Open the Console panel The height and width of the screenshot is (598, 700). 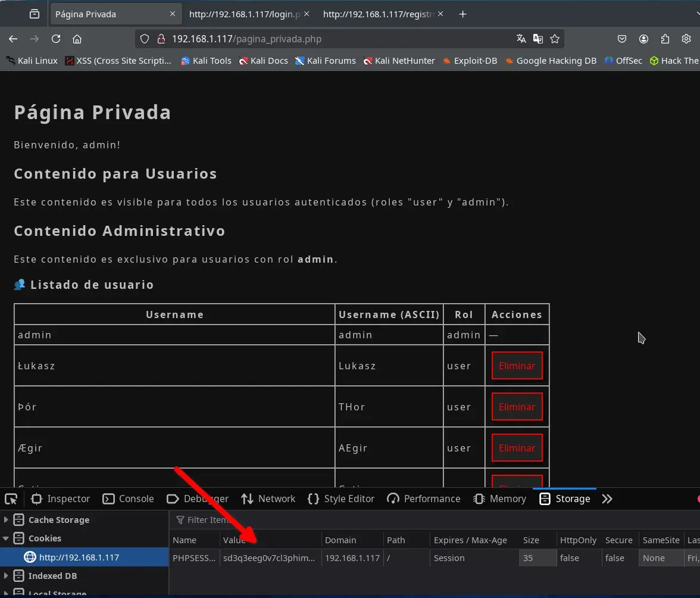[x=128, y=499]
